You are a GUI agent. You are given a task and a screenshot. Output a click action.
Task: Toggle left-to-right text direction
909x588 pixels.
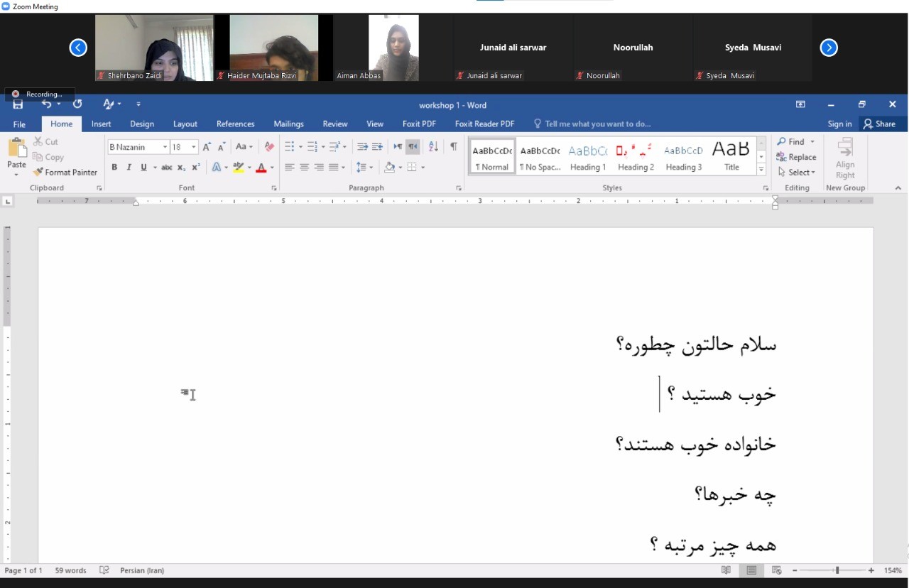coord(398,147)
